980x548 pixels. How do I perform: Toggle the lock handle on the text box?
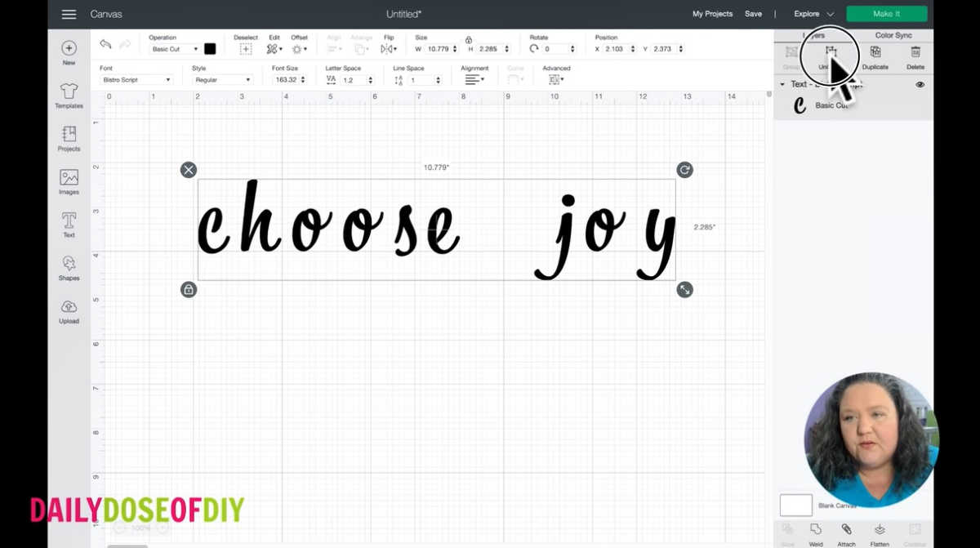(x=189, y=289)
